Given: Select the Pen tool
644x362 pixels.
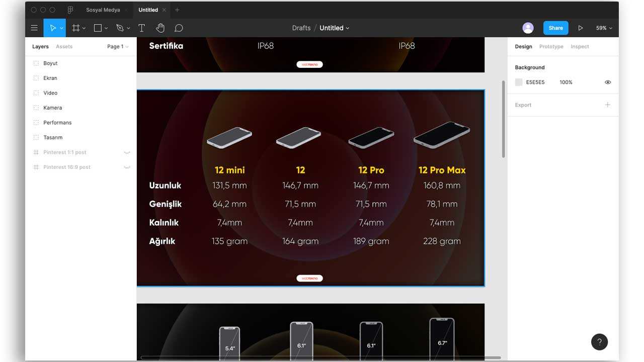Looking at the screenshot, I should click(x=120, y=28).
